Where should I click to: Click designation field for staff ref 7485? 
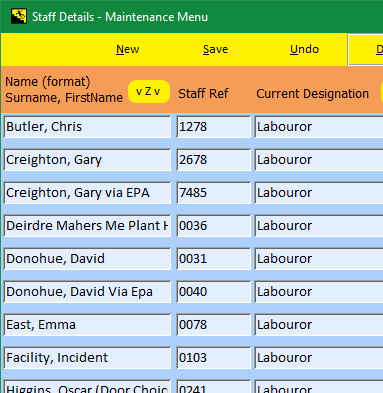(319, 193)
